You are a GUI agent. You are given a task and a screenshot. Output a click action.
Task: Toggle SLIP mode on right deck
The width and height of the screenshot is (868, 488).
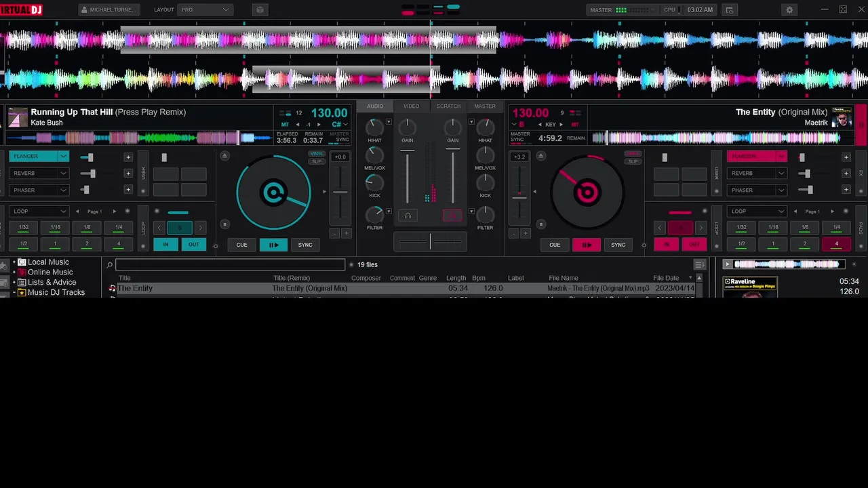[x=633, y=161]
